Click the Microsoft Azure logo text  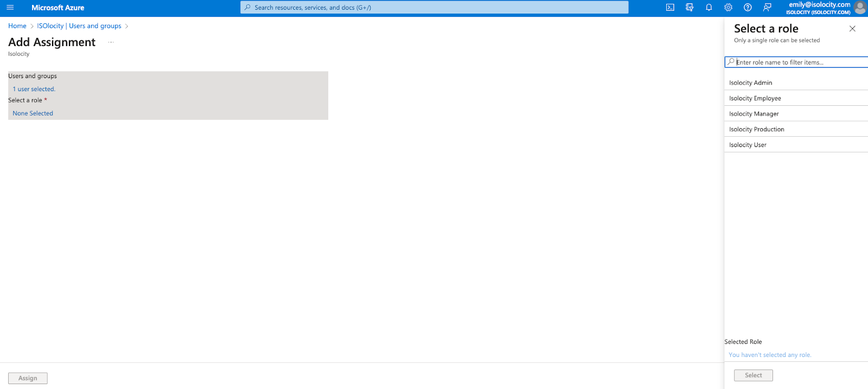click(x=58, y=8)
